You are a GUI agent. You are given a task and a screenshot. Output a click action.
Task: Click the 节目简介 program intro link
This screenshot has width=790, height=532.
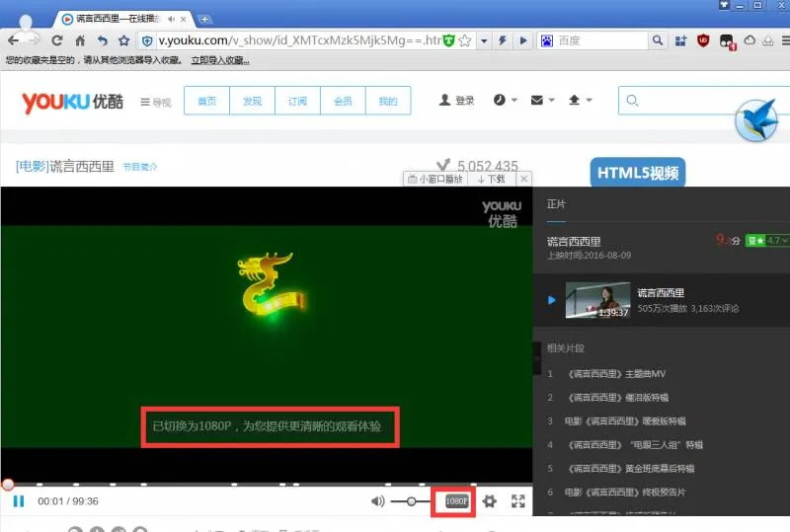point(140,167)
